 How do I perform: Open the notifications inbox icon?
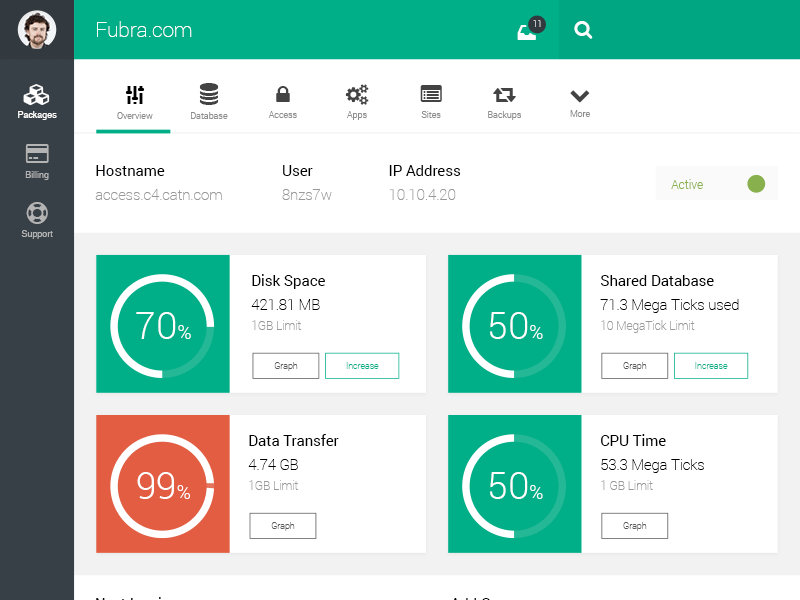[527, 32]
